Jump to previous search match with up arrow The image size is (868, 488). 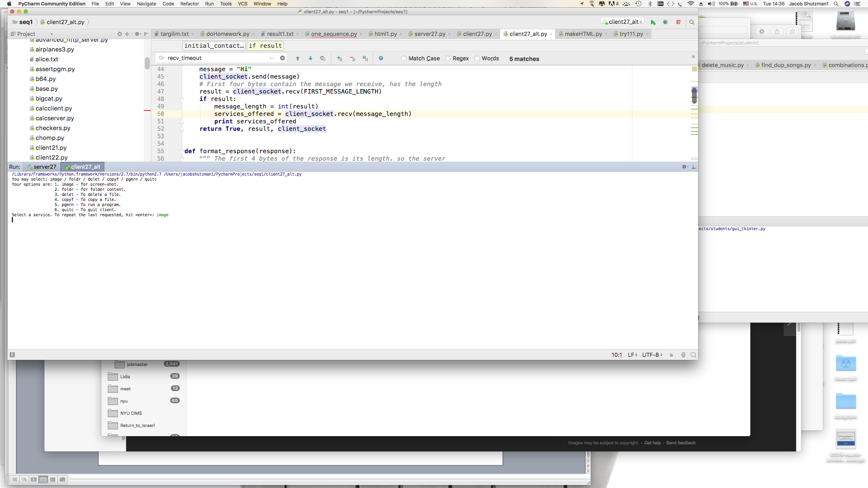click(x=298, y=58)
